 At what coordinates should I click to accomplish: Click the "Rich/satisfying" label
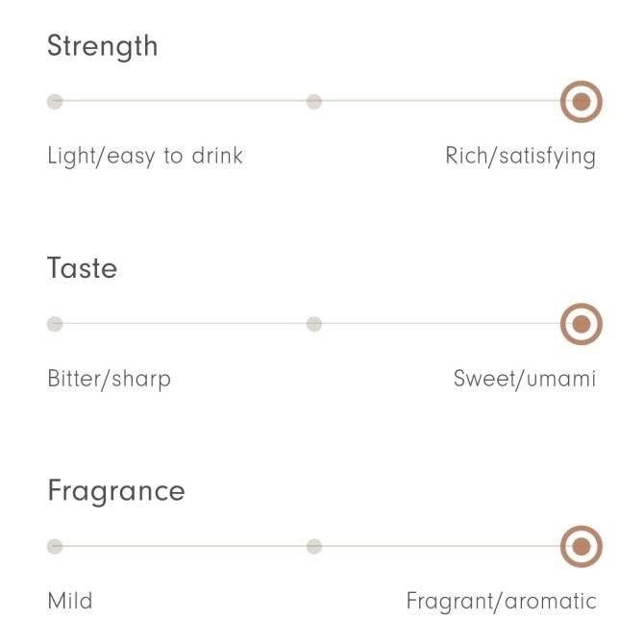point(520,156)
